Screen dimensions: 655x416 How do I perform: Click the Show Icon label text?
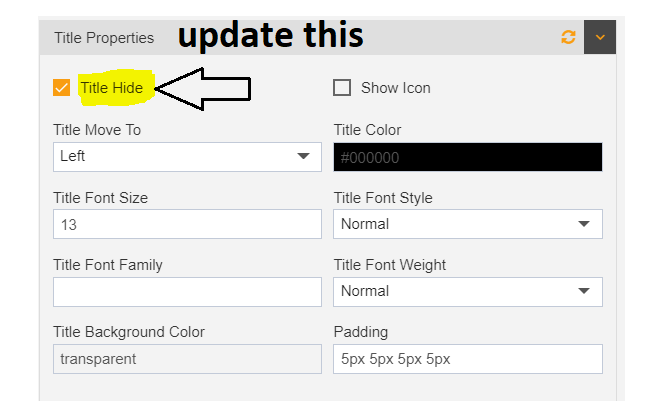pos(396,88)
